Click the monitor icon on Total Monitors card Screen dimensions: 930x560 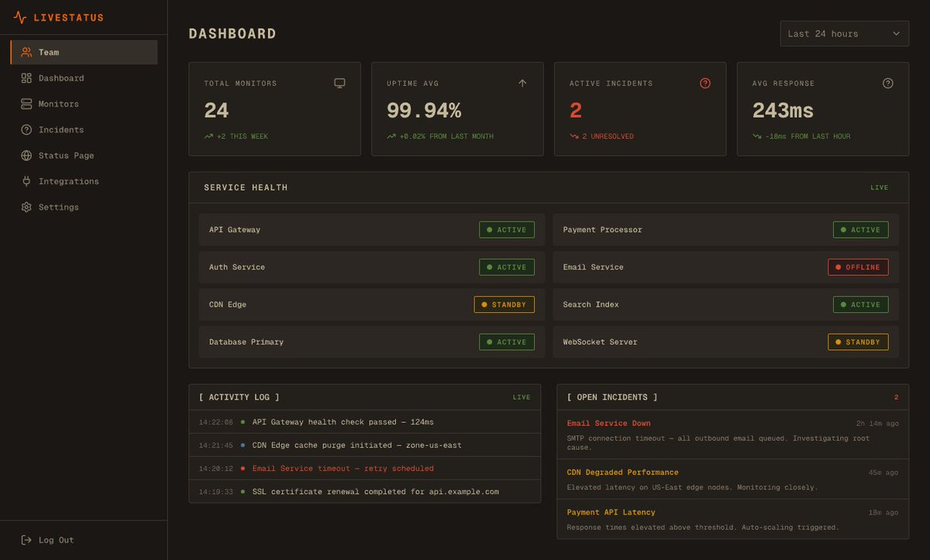pos(339,83)
